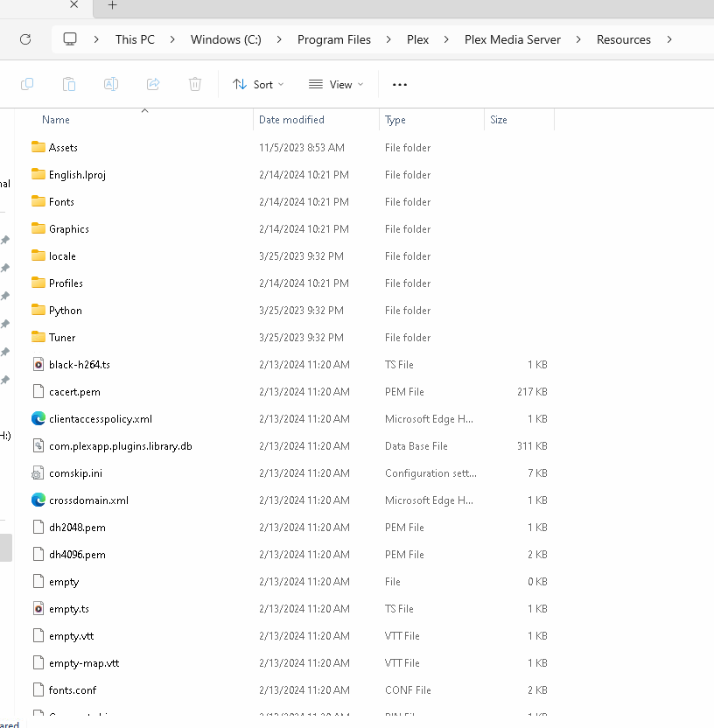
Task: Click the Paste icon in the toolbar
Action: tap(69, 84)
